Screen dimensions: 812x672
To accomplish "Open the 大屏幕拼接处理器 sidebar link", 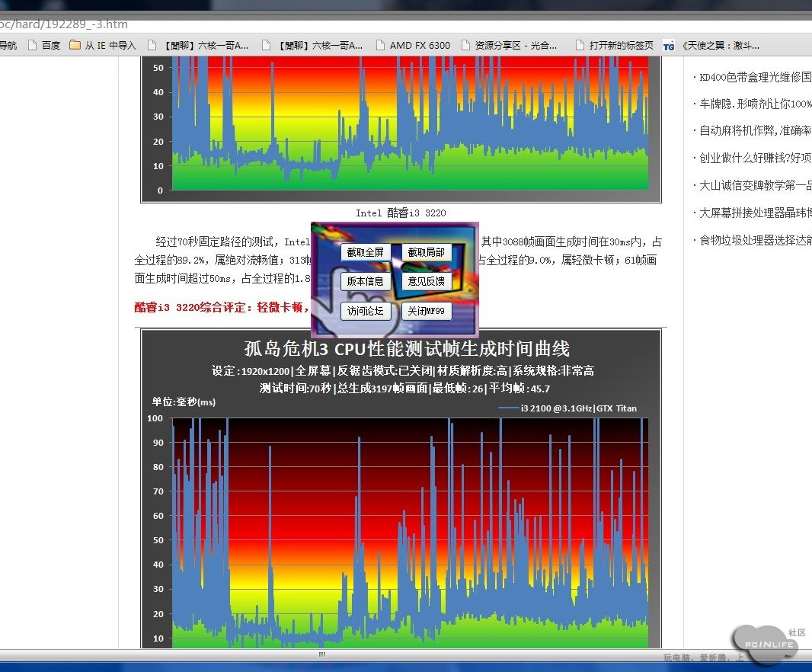I will 755,213.
